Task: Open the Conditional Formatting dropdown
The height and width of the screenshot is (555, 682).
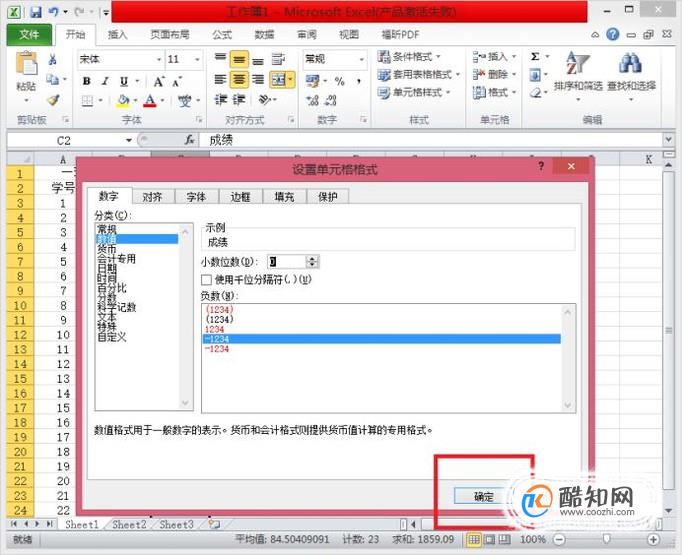Action: [408, 57]
